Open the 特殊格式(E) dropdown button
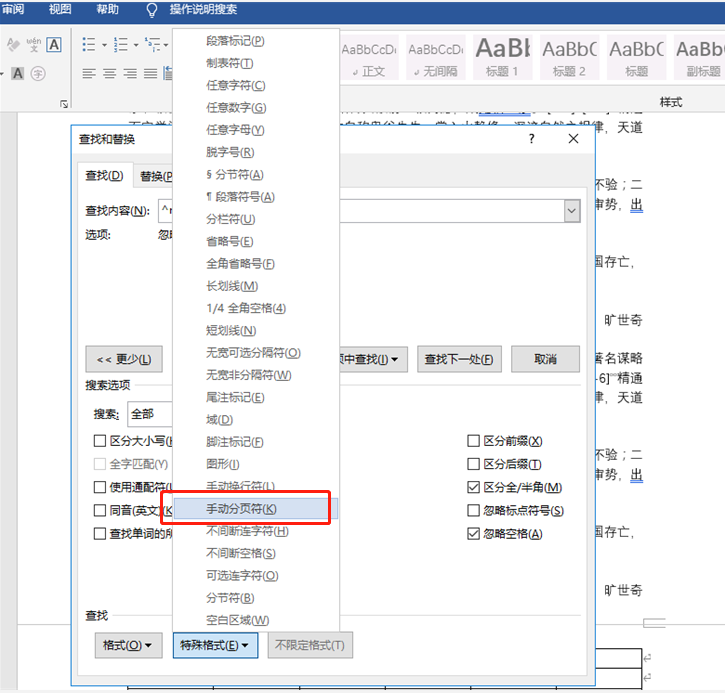This screenshot has height=693, width=725. [x=215, y=645]
